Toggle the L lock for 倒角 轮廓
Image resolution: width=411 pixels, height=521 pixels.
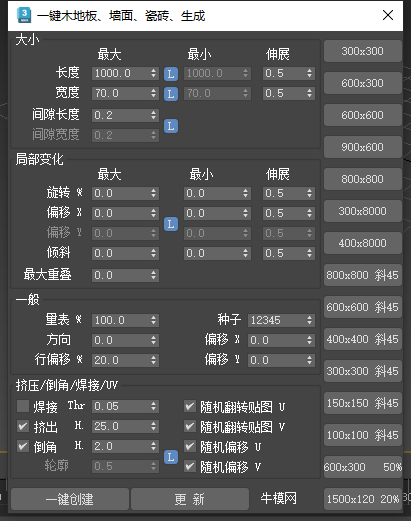coord(171,457)
